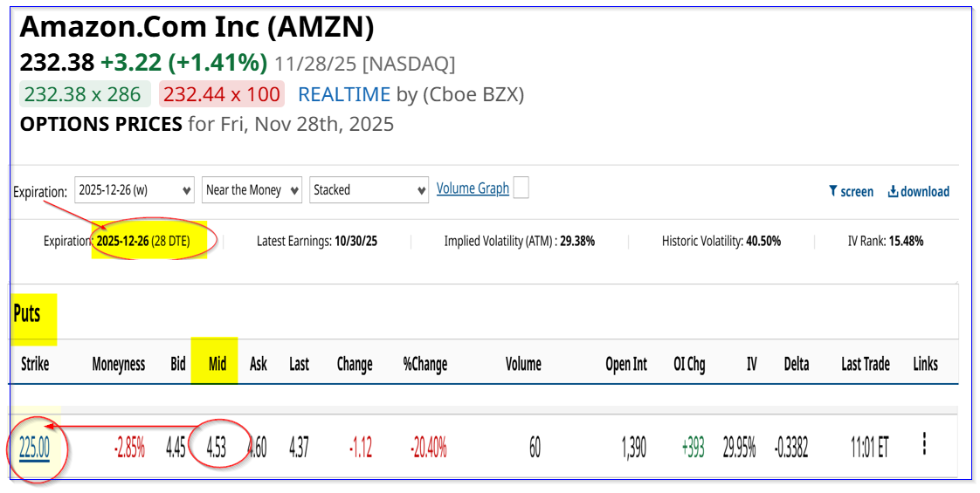This screenshot has height=493, width=980.
Task: Expand the Near the Money dropdown
Action: tap(252, 190)
